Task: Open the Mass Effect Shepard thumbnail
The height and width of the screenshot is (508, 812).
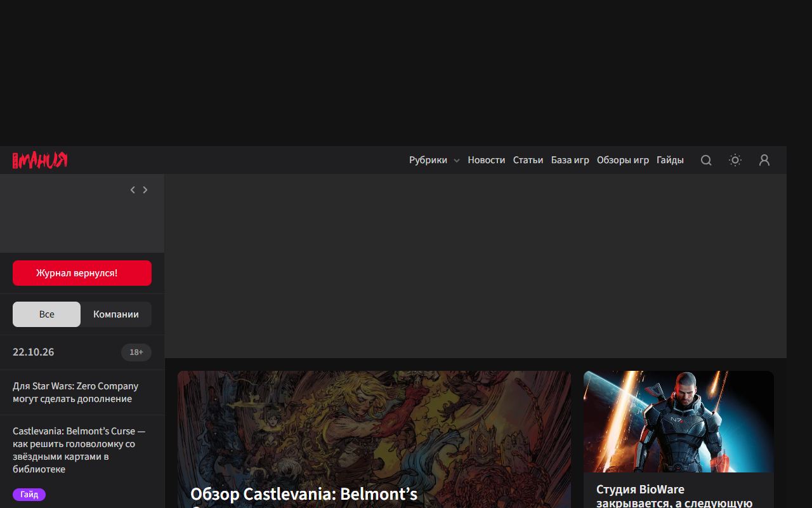Action: 679,422
